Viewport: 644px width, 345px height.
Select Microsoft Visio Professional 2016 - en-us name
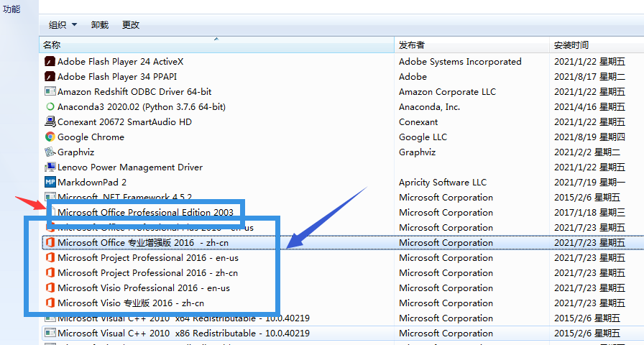coord(144,288)
